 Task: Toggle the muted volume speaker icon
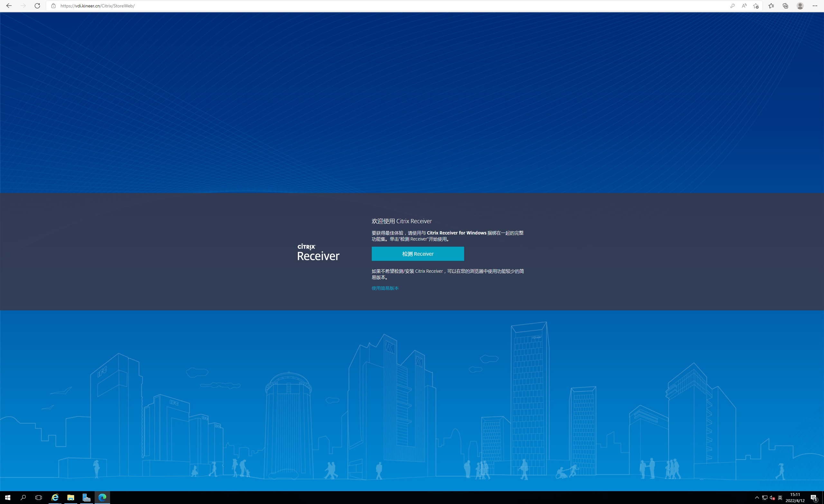click(772, 498)
